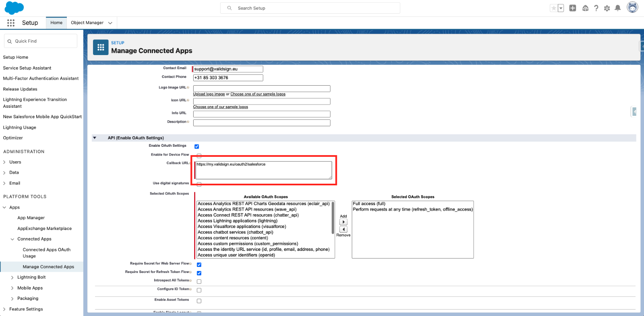
Task: Click Choose one of our sample logos under Logo Image URL
Action: tap(258, 94)
